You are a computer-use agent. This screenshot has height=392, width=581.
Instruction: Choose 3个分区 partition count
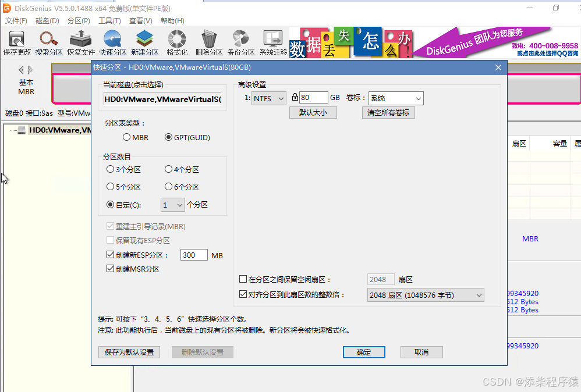point(123,169)
